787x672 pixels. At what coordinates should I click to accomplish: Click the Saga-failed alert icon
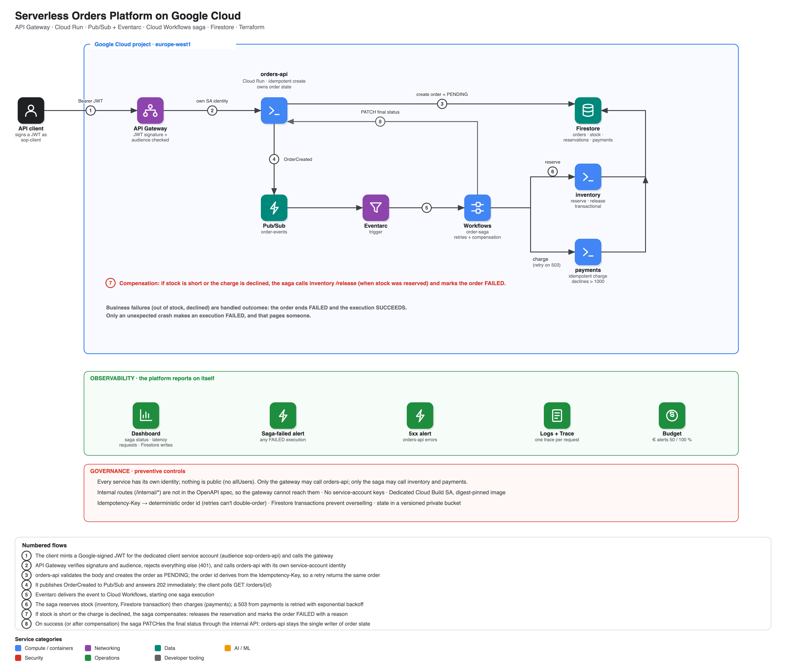[x=283, y=415]
